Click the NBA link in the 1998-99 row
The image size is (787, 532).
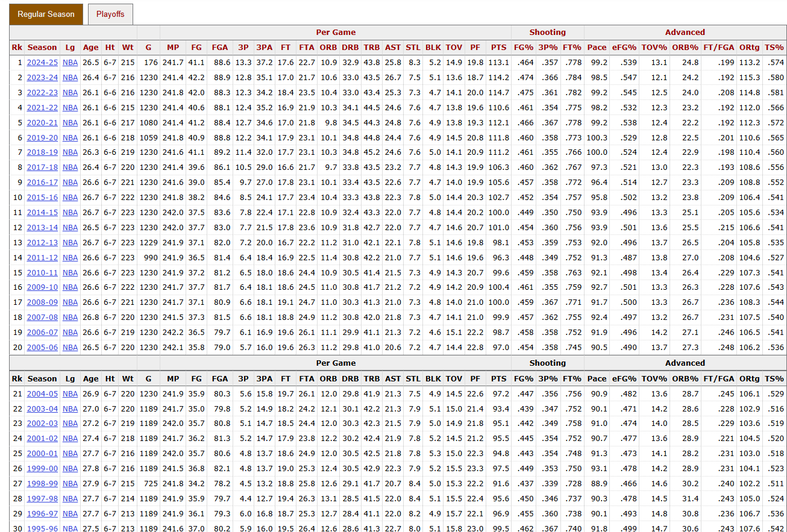click(71, 484)
